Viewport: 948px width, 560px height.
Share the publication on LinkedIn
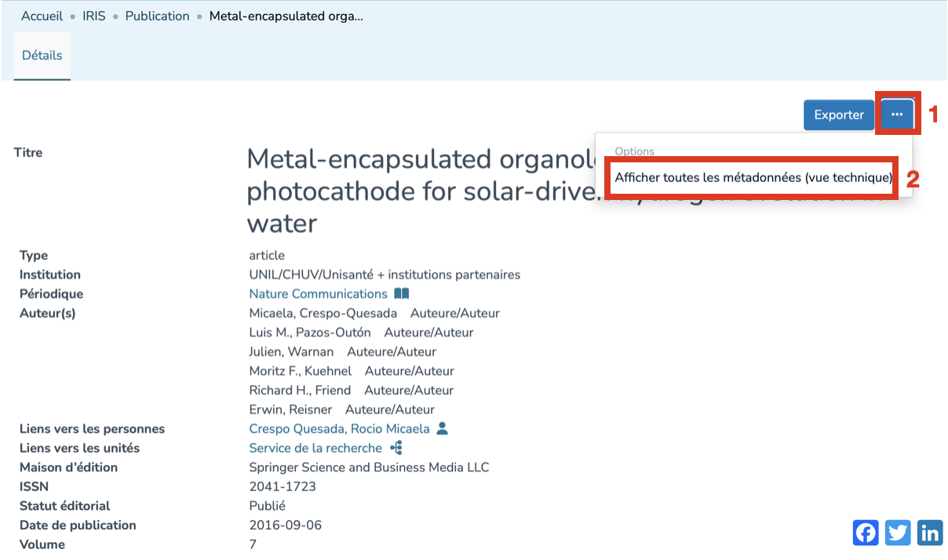pyautogui.click(x=930, y=533)
